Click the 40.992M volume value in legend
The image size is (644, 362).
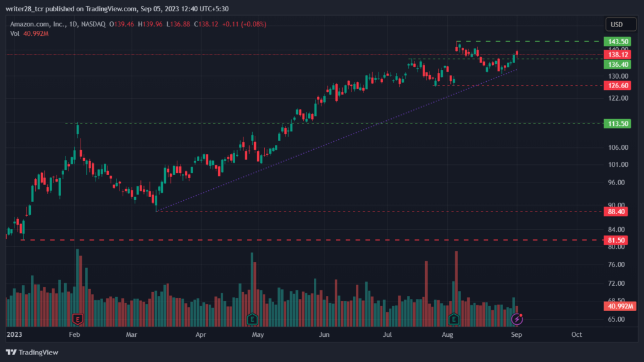pos(36,33)
